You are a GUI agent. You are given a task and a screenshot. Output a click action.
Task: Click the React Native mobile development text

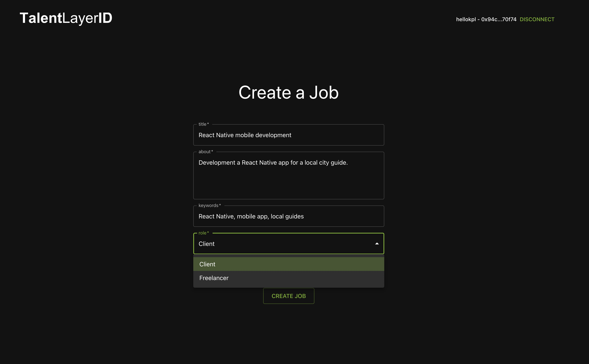point(245,135)
